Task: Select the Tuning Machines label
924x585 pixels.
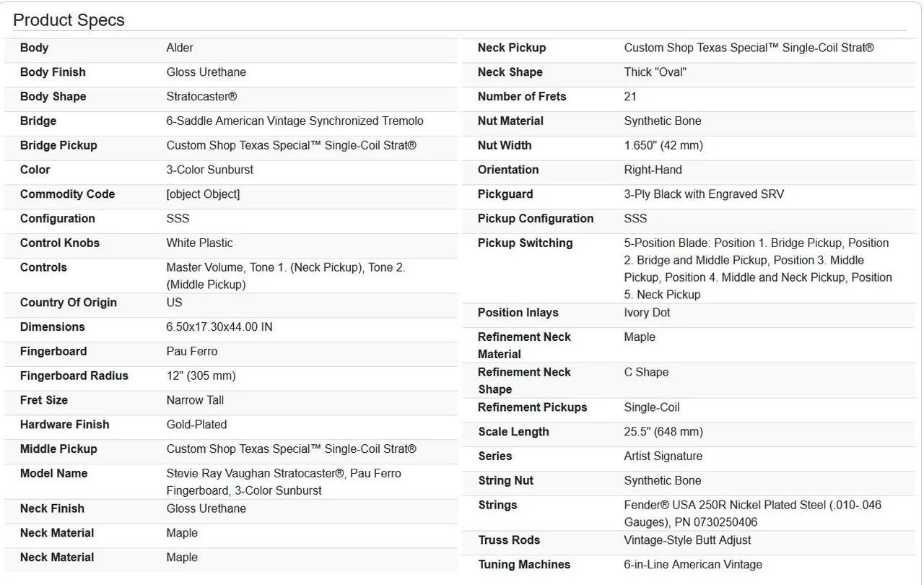Action: (x=524, y=565)
